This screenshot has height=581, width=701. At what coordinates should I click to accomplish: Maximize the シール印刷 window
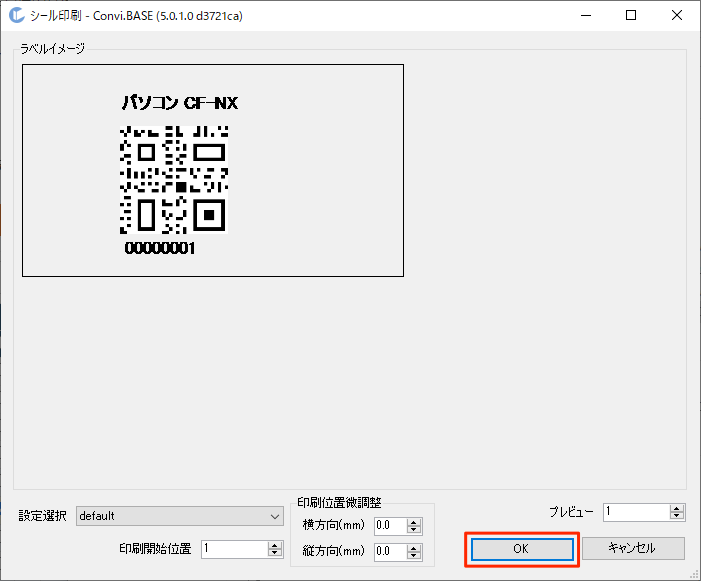pyautogui.click(x=631, y=15)
